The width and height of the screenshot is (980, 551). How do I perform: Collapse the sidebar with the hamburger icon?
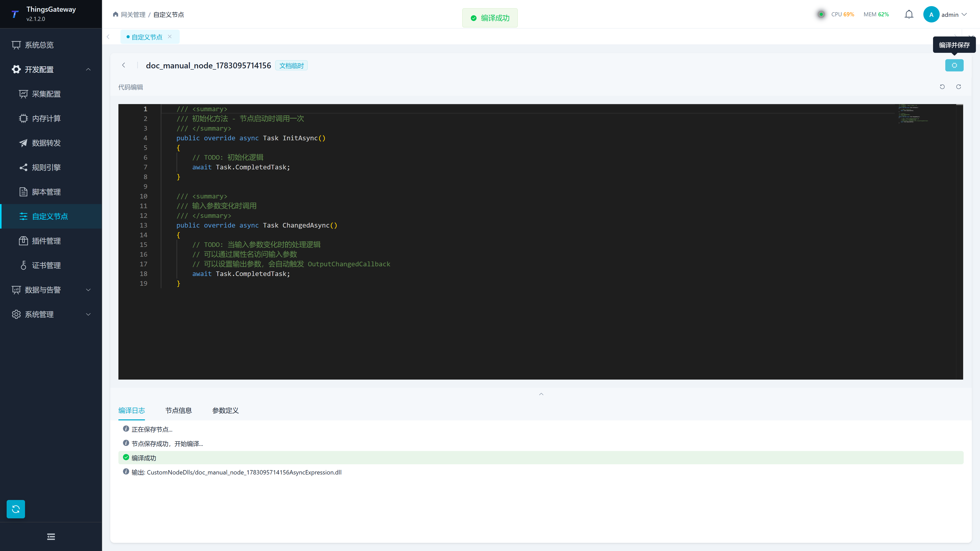point(51,536)
